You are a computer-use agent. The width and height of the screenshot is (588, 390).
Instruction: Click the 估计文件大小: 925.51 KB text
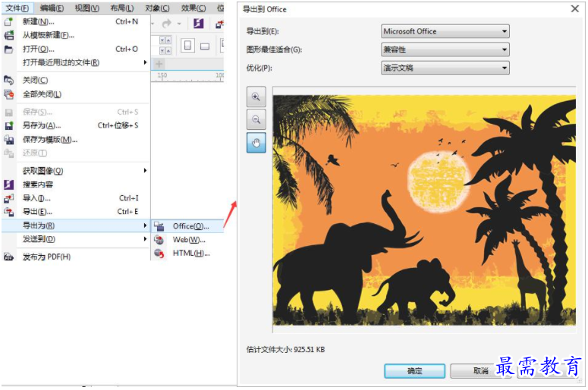(285, 350)
